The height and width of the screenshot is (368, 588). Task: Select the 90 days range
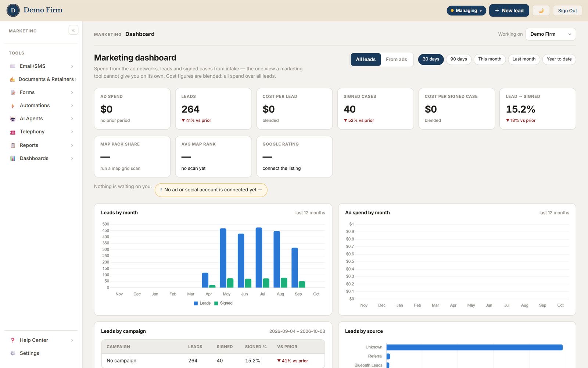tap(459, 59)
